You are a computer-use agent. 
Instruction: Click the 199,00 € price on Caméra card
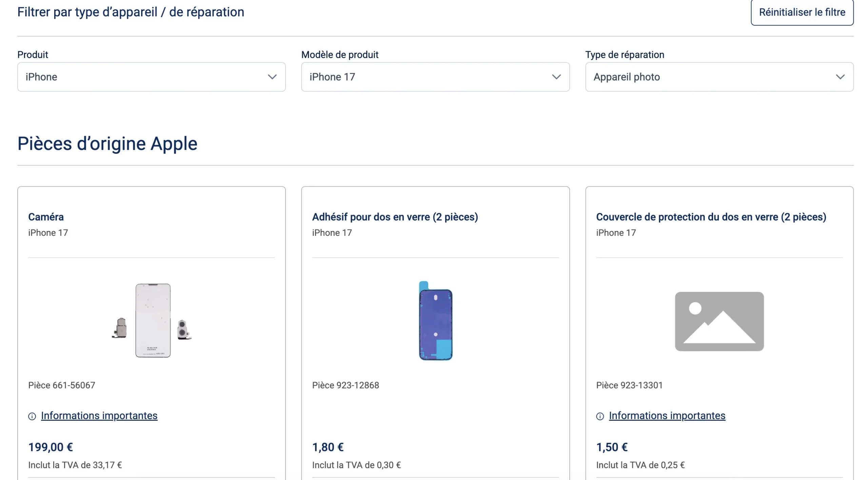pos(51,447)
